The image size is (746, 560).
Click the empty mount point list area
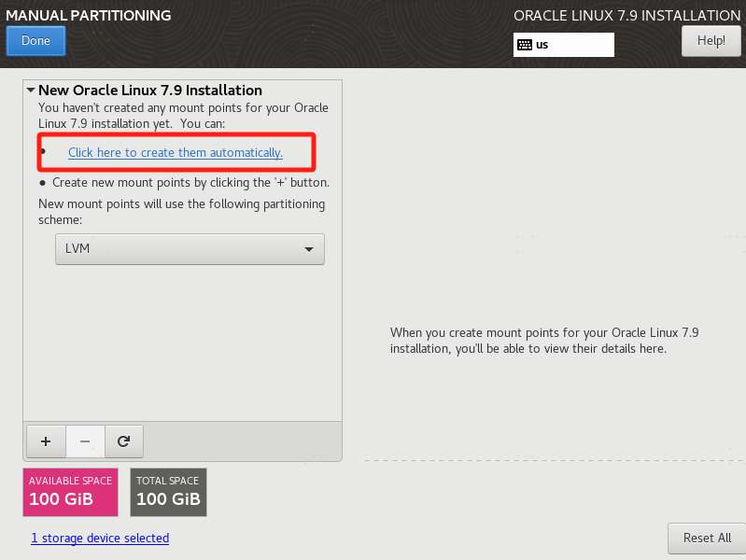coord(182,345)
